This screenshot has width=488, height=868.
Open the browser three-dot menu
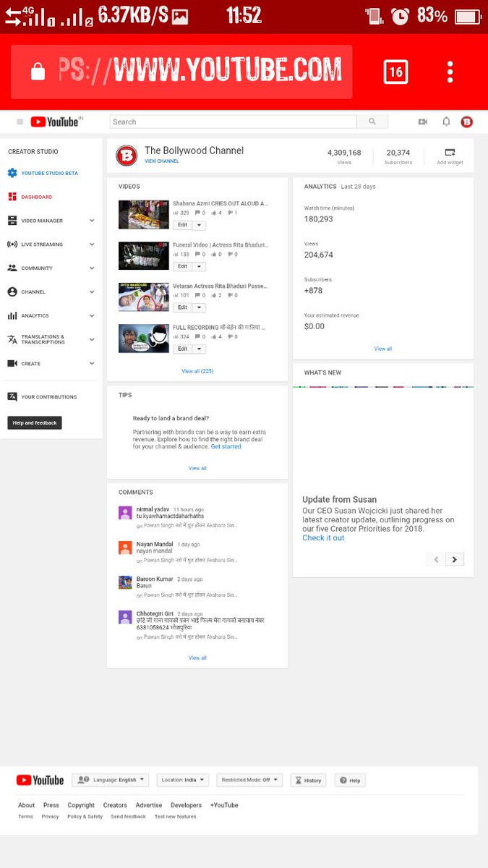(x=450, y=72)
